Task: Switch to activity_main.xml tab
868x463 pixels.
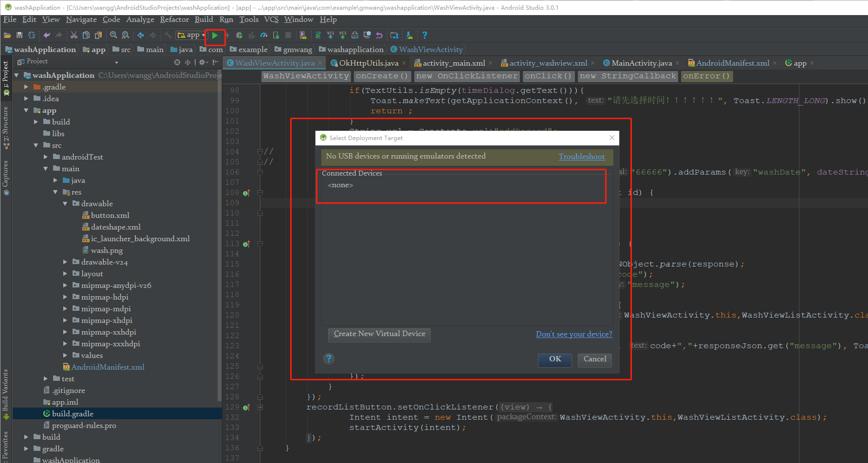Action: tap(453, 63)
